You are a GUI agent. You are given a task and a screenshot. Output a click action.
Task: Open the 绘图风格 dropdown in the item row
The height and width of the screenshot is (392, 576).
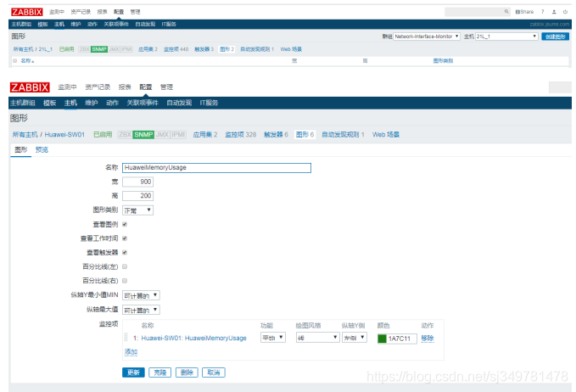[317, 337]
